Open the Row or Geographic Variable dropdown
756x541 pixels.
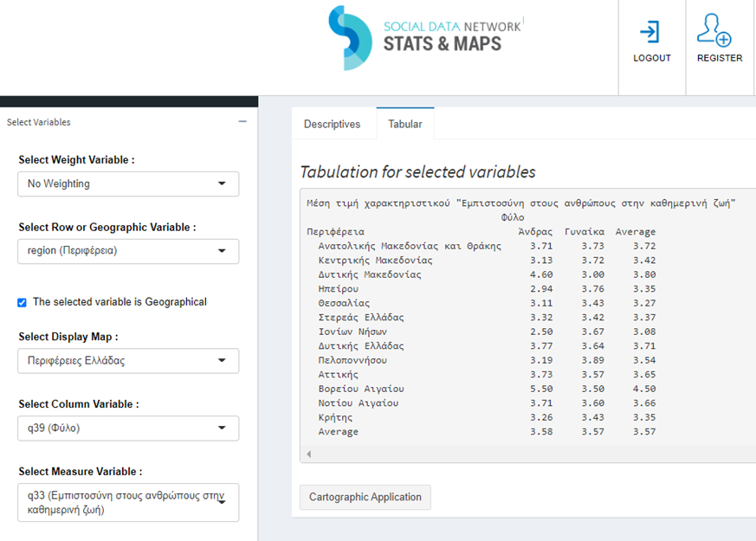(128, 251)
